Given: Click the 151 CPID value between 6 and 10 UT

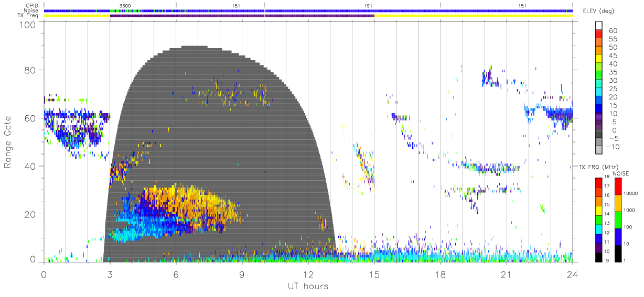Looking at the screenshot, I should click(x=236, y=5).
